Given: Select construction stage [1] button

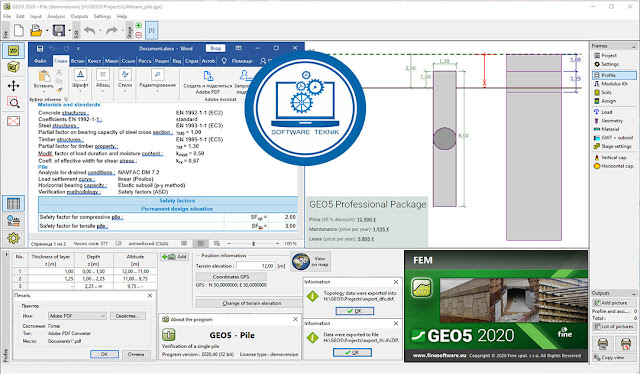Looking at the screenshot, I should click(151, 31).
